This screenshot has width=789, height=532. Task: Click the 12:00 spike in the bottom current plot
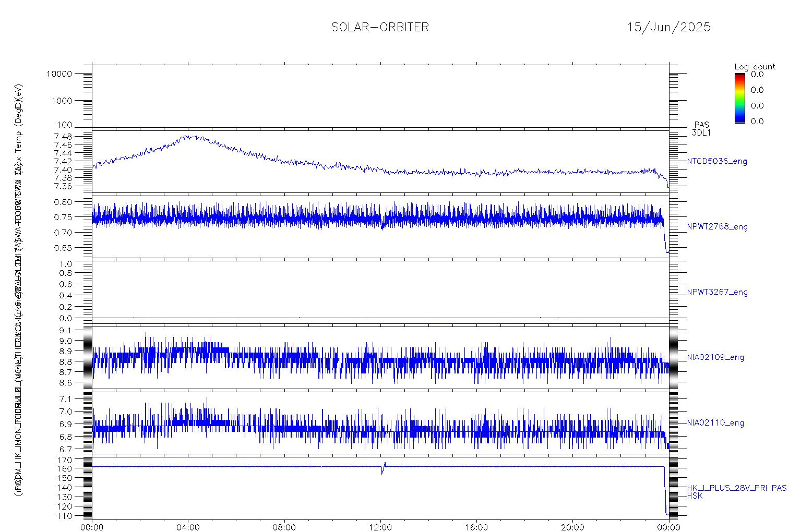point(384,468)
